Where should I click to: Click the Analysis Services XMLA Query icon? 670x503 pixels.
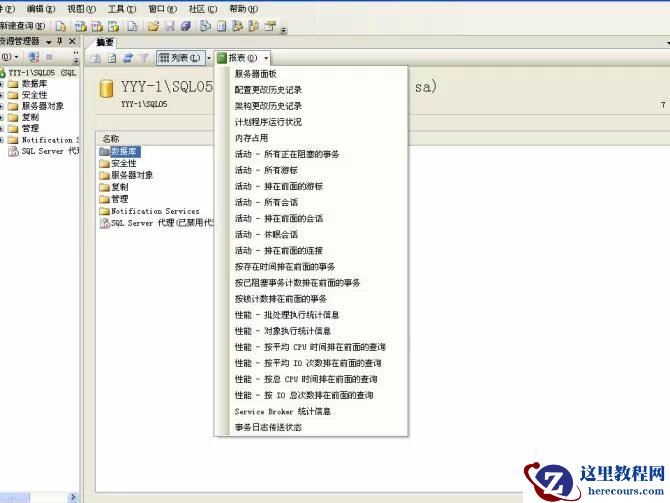[x=113, y=26]
